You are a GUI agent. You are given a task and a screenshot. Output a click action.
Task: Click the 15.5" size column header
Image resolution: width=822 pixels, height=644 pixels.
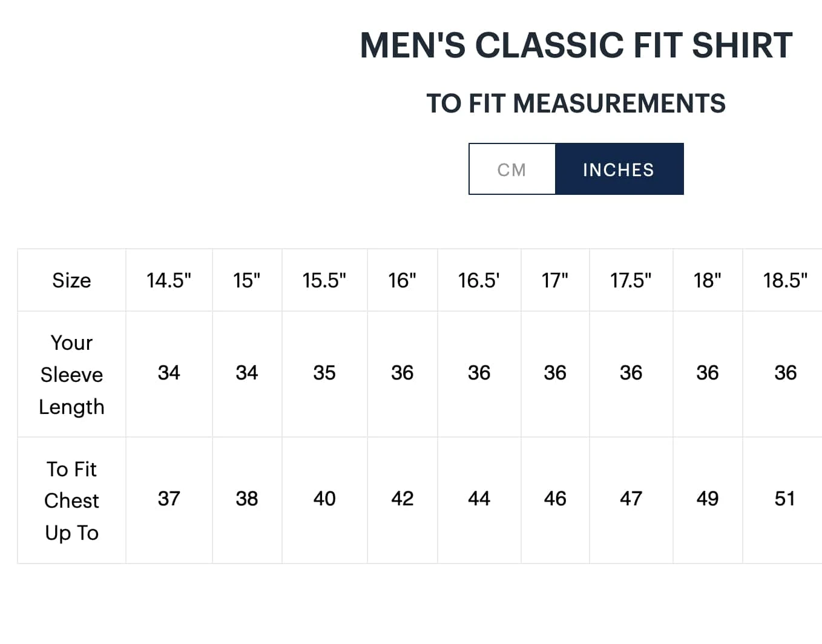coord(324,280)
